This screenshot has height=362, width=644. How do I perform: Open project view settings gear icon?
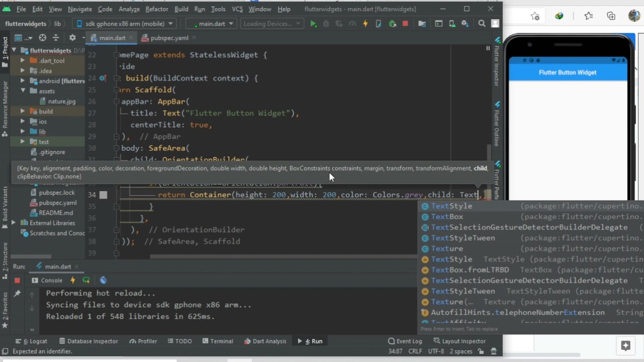coord(72,38)
